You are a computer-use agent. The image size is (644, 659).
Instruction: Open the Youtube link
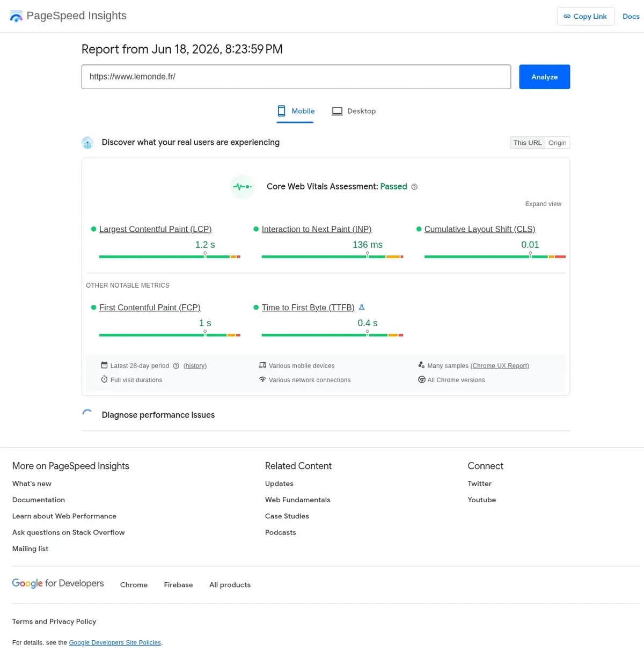click(482, 500)
